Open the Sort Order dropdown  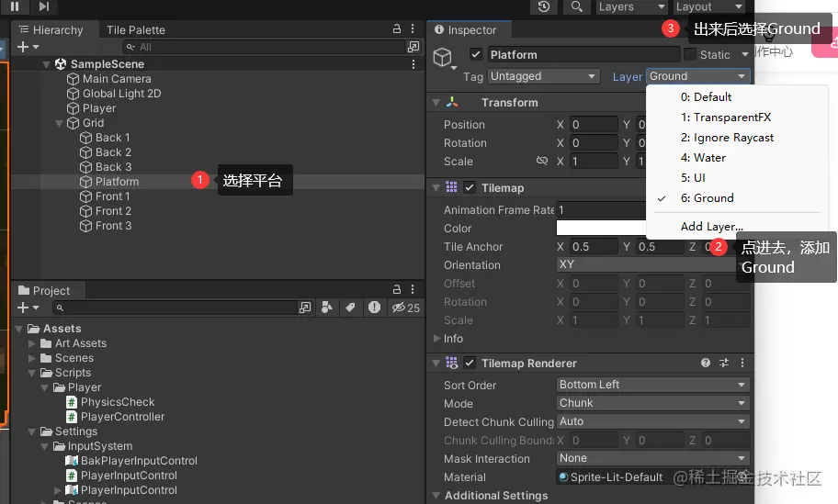(653, 385)
